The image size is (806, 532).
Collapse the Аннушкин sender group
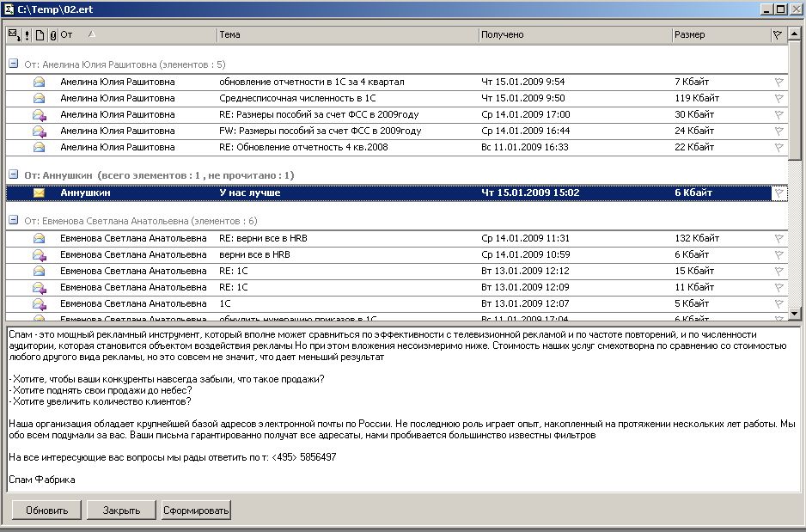[14, 175]
